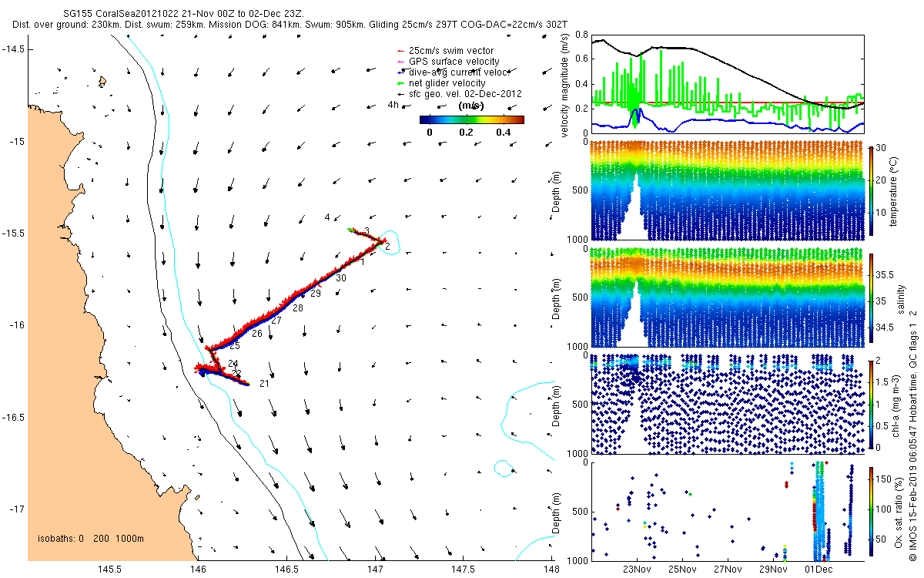Screen dimensions: 924x578
Task: Click the '01Dec' date tick on the time axis
Action: click(x=819, y=570)
